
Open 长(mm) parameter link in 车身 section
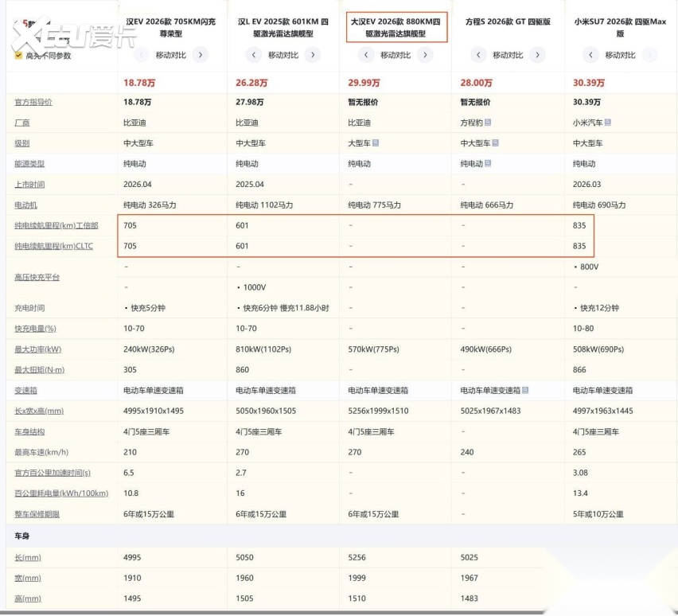coord(28,558)
